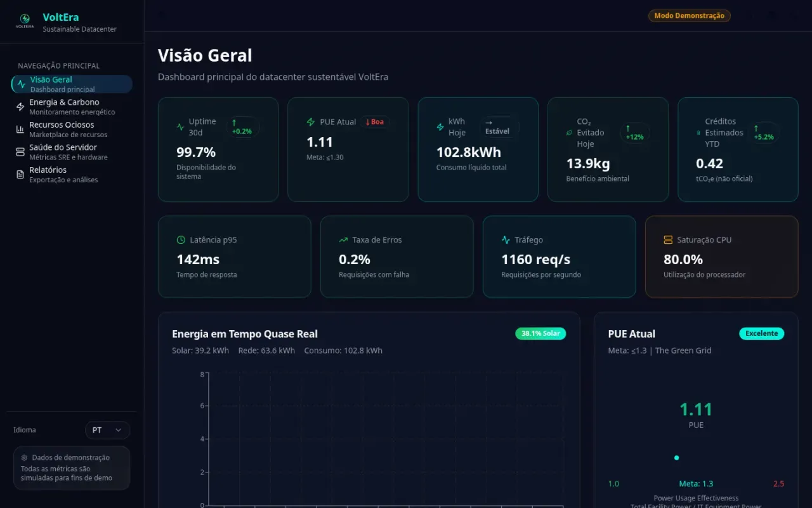Click the Excelente badge on PUE panel
Screen dimensions: 812x508
(761, 333)
